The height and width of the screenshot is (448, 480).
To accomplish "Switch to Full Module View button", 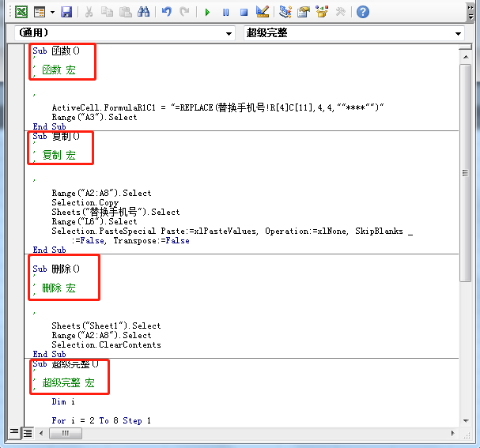I will pyautogui.click(x=28, y=433).
